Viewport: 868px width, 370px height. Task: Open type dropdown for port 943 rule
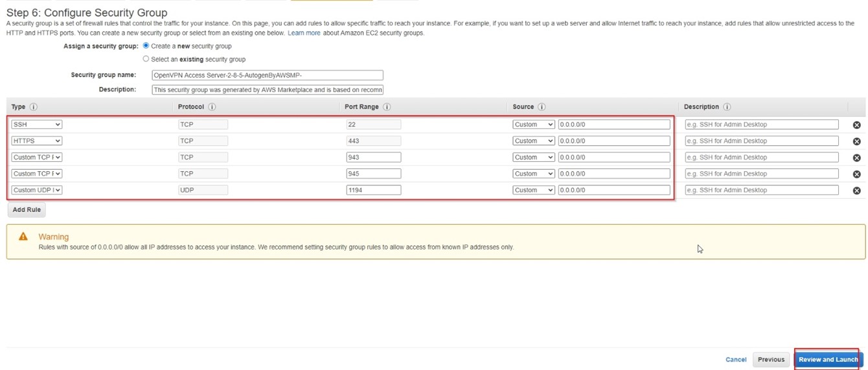36,157
